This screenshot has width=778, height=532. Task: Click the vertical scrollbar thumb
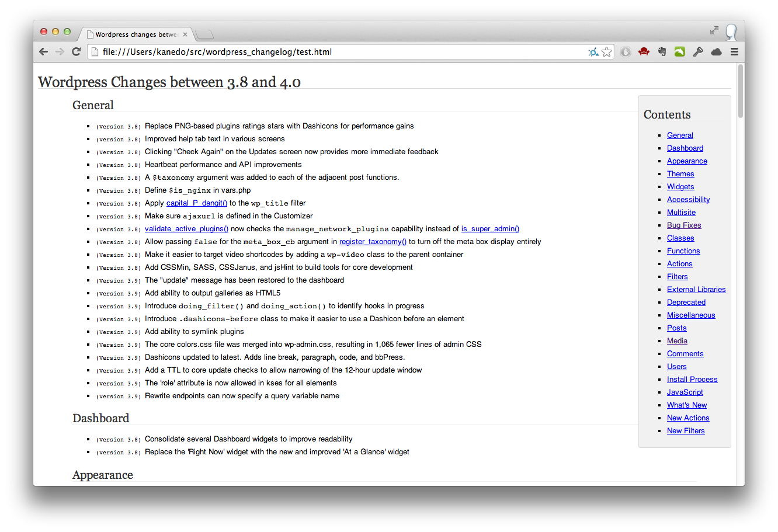tap(741, 91)
